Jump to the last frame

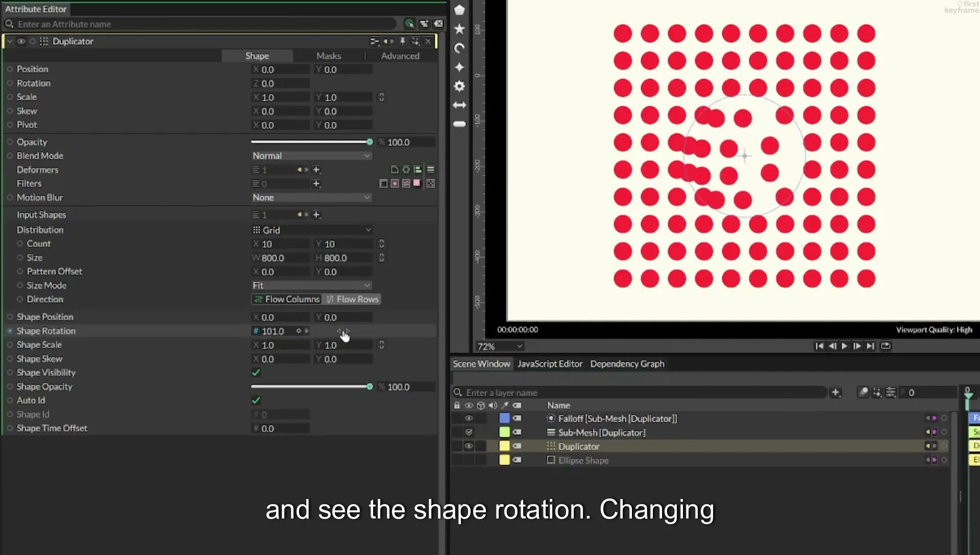coord(870,346)
